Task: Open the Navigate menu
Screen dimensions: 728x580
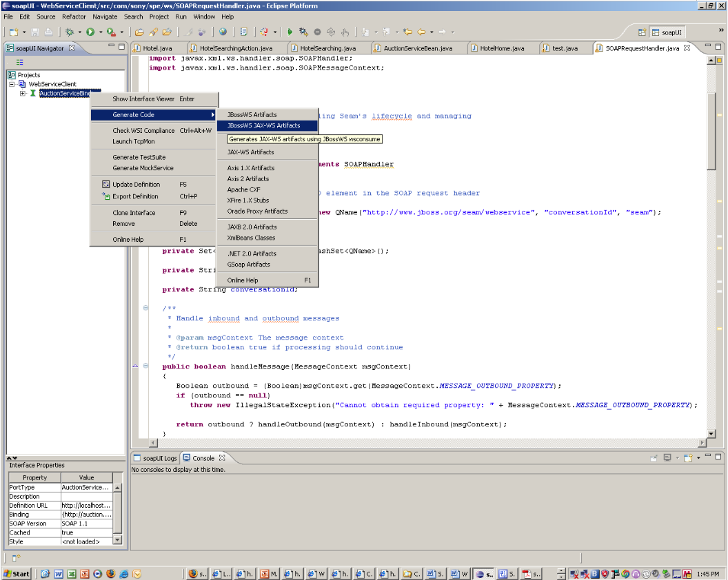Action: 105,17
